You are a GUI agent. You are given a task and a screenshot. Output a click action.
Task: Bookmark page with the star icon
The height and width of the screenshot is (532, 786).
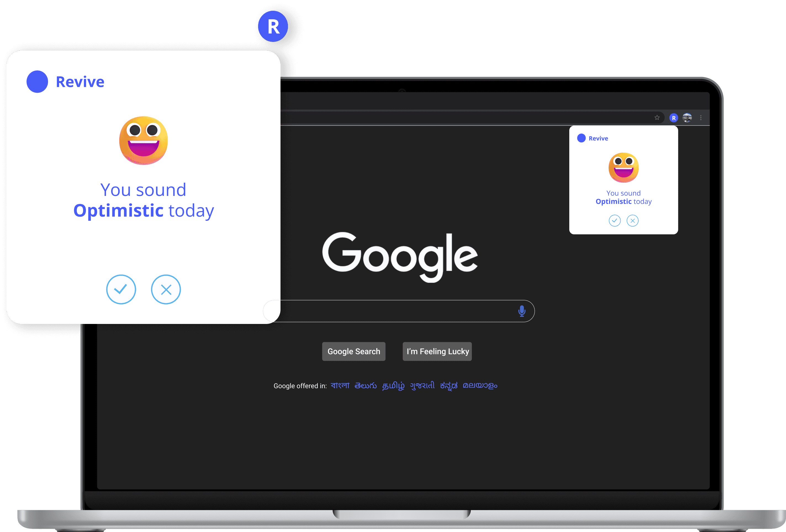tap(657, 118)
